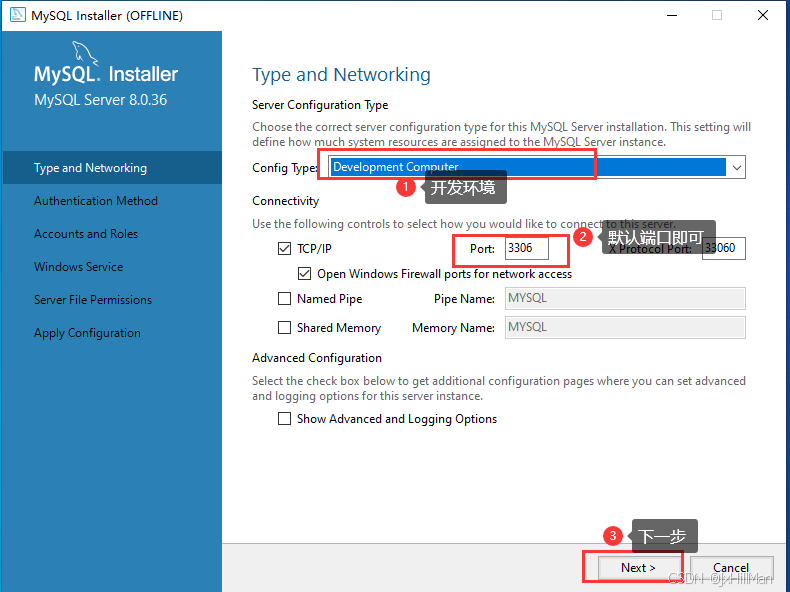Image resolution: width=790 pixels, height=592 pixels.
Task: Click the MySQL Installer title bar icon
Action: tap(18, 15)
